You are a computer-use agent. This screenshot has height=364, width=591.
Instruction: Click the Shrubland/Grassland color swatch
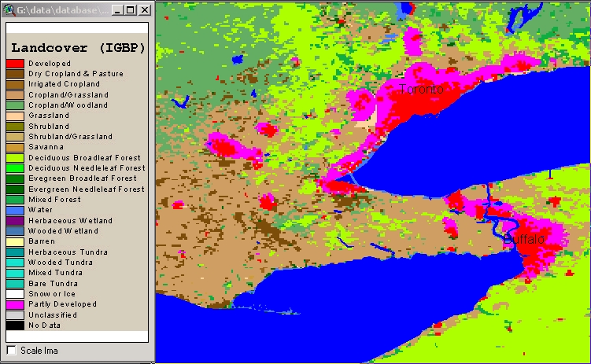15,137
